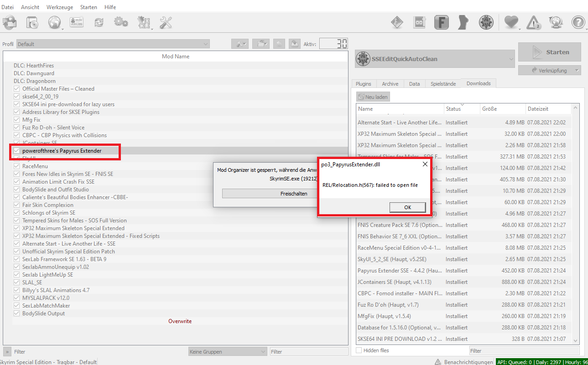The height and width of the screenshot is (365, 588).
Task: Click the Starten run button
Action: [x=550, y=52]
